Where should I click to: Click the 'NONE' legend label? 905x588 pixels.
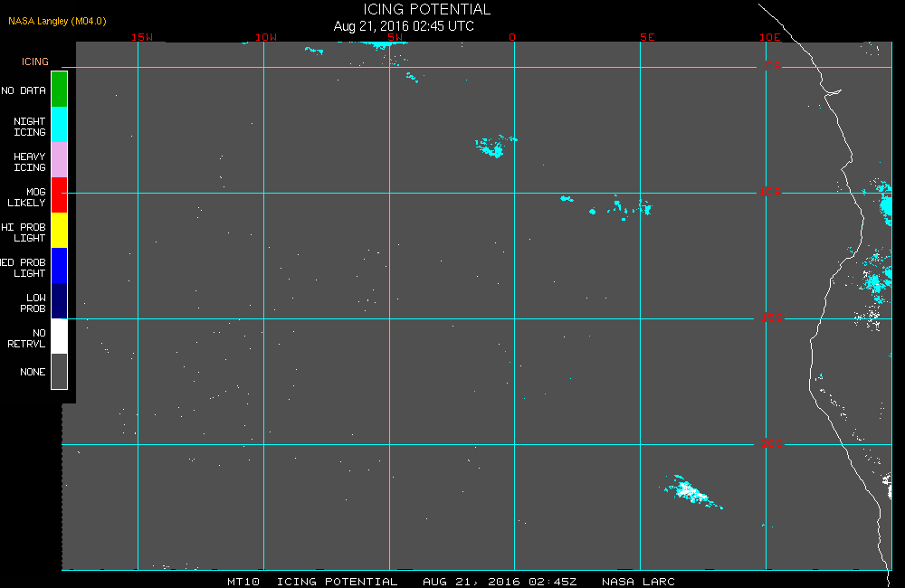tap(33, 372)
